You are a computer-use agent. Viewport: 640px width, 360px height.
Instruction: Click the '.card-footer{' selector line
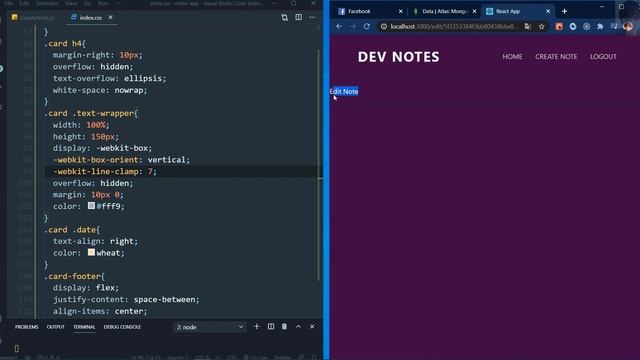click(x=74, y=276)
